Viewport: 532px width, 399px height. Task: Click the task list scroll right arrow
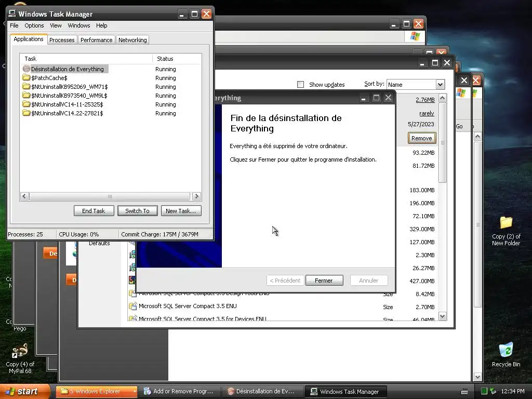196,196
